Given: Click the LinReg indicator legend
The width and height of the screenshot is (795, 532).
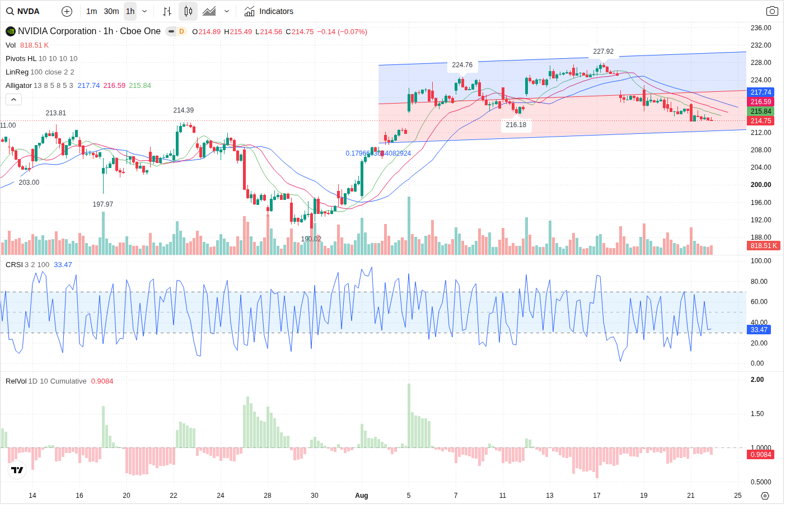Looking at the screenshot, I should click(x=17, y=72).
